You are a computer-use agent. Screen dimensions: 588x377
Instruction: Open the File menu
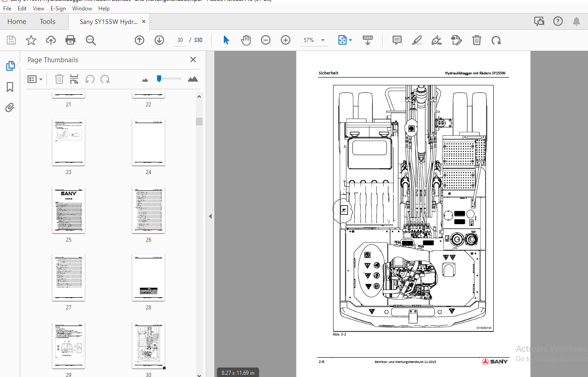[x=7, y=9]
